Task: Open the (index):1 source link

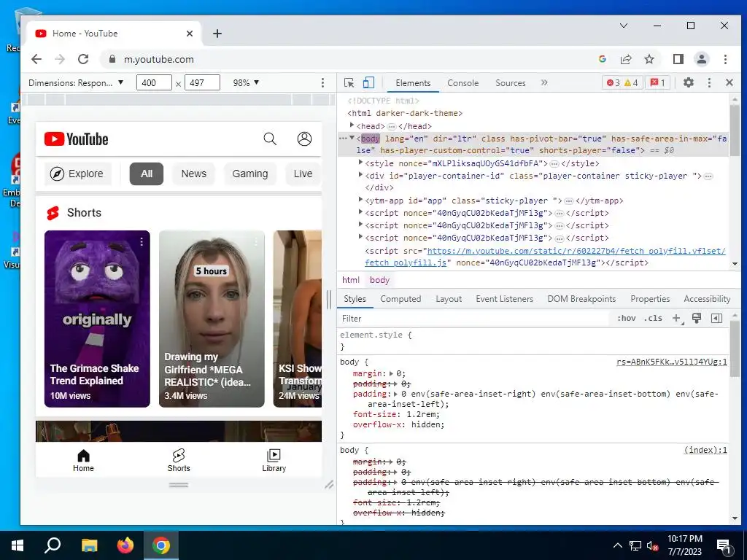Action: (x=705, y=450)
